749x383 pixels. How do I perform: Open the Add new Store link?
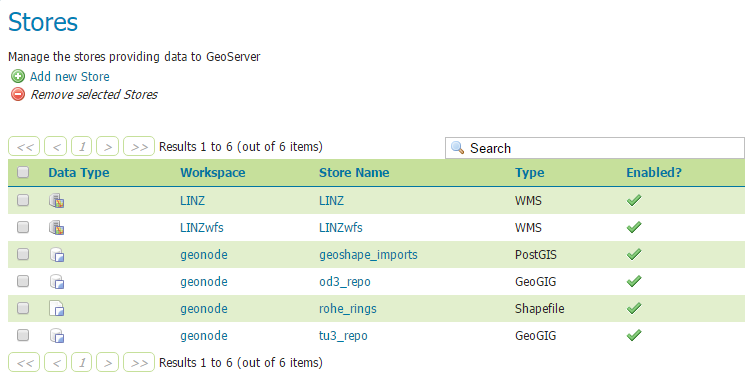click(x=70, y=76)
